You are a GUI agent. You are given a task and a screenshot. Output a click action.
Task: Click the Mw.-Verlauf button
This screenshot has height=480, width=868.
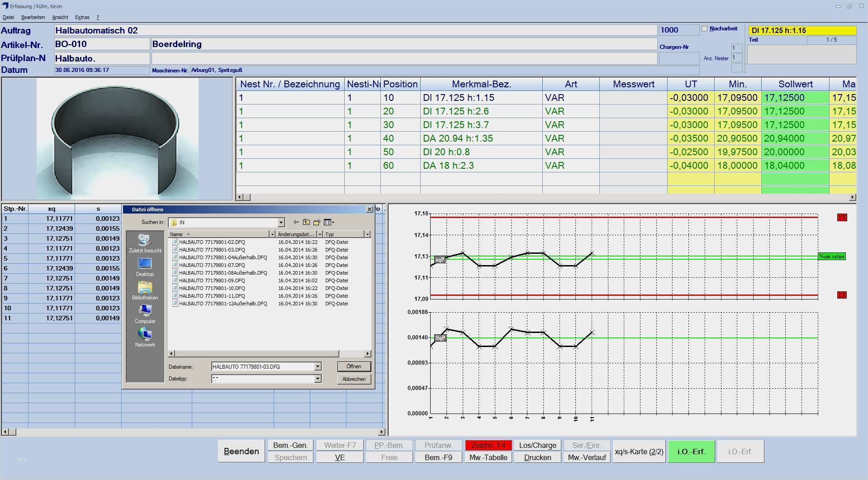coord(587,457)
